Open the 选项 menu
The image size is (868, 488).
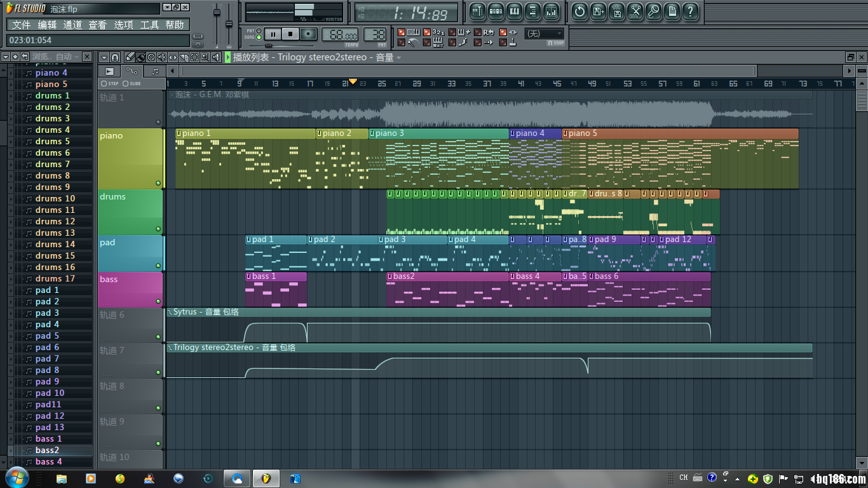pyautogui.click(x=123, y=25)
